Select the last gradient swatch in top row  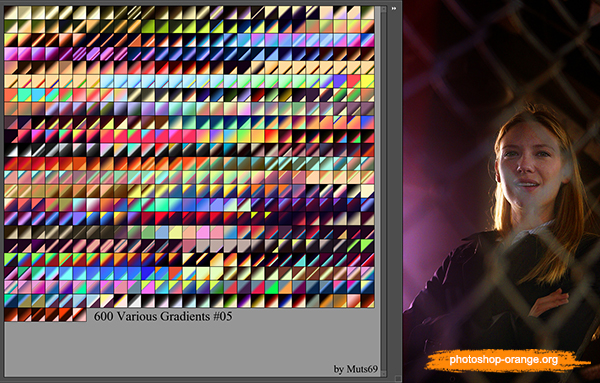tap(368, 13)
